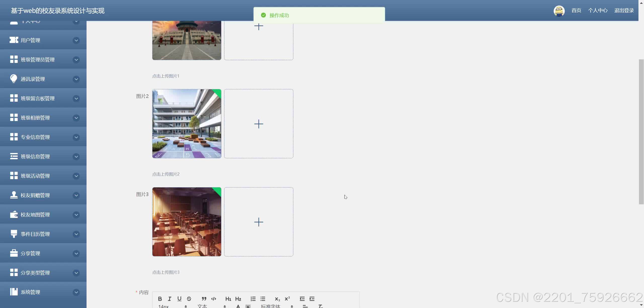The height and width of the screenshot is (308, 644).
Task: Insert a blockquote with quote icon
Action: click(204, 299)
